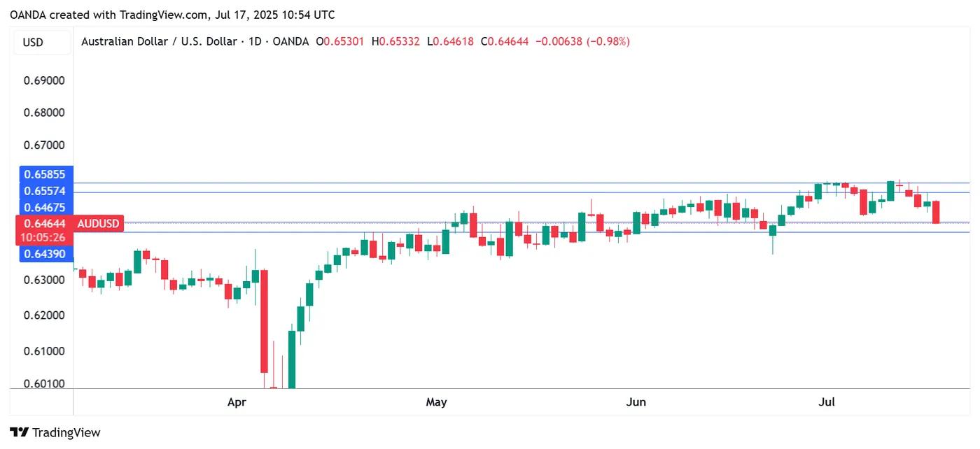Click the 10:05:26 countdown timer label
Viewport: 980px width, 449px height.
(43, 238)
